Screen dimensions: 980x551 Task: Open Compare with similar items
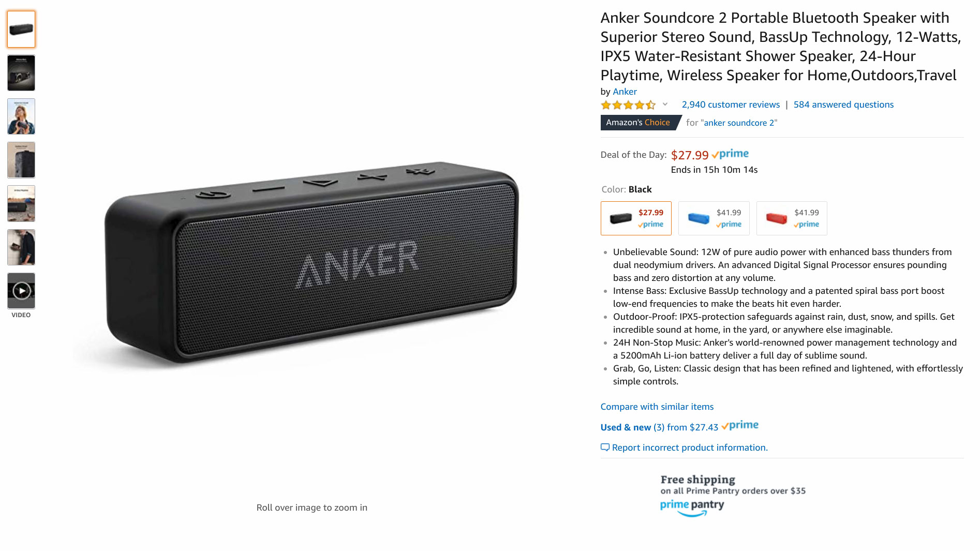click(657, 407)
